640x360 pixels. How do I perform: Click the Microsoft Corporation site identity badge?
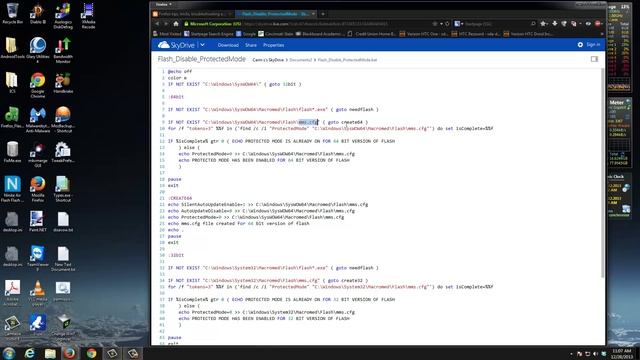click(x=212, y=24)
